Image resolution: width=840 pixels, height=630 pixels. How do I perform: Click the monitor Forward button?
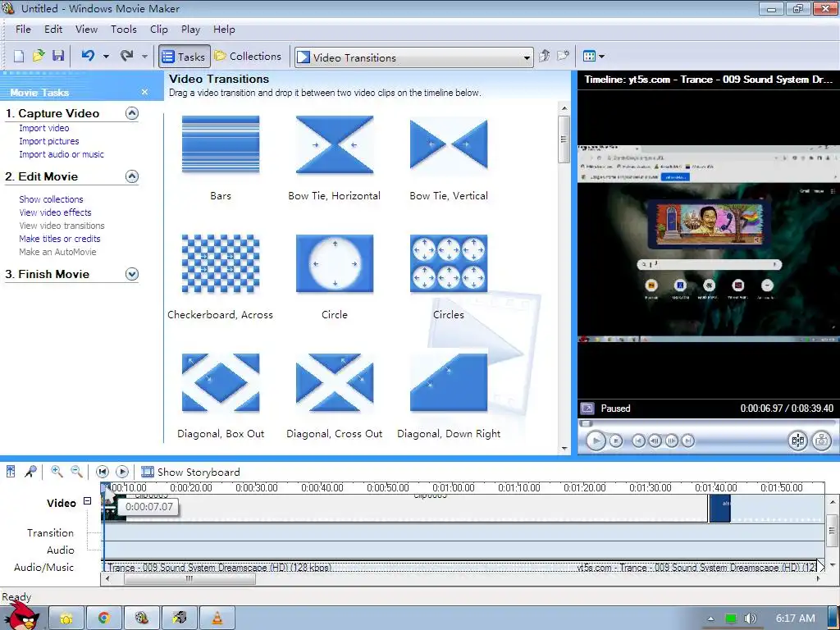click(x=688, y=441)
